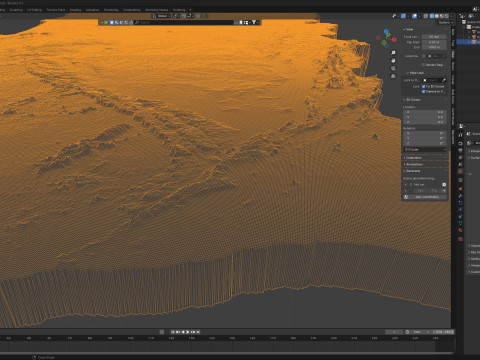Viewport: 480px width, 360px height.
Task: Jump to the timeline start button
Action: click(x=173, y=332)
